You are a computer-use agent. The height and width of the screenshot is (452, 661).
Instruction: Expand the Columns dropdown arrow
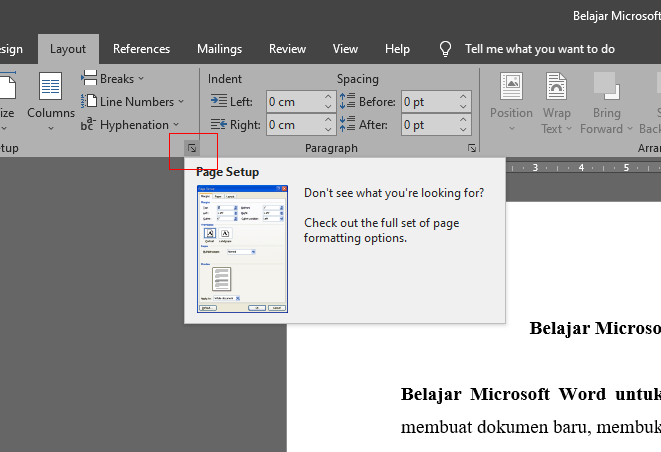point(51,128)
